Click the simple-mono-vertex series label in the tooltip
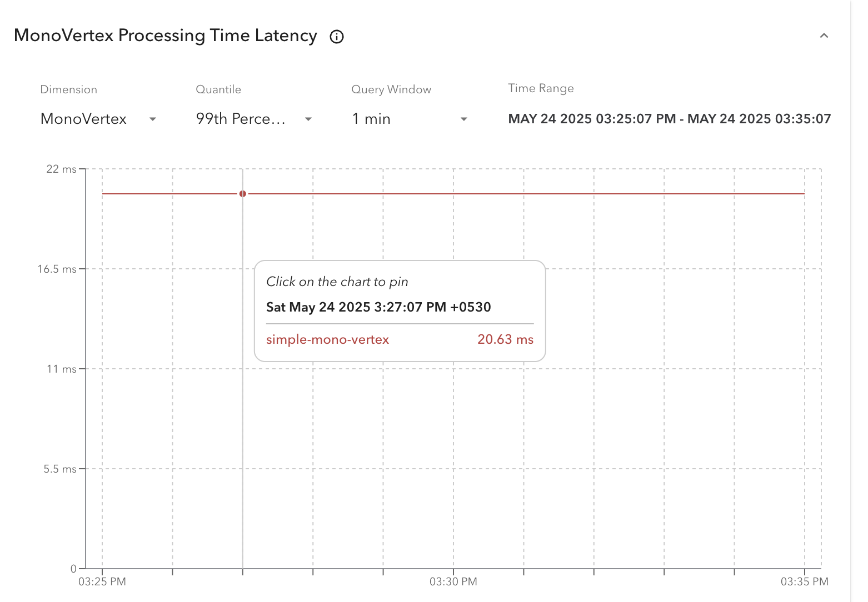The width and height of the screenshot is (868, 602). pyautogui.click(x=327, y=339)
